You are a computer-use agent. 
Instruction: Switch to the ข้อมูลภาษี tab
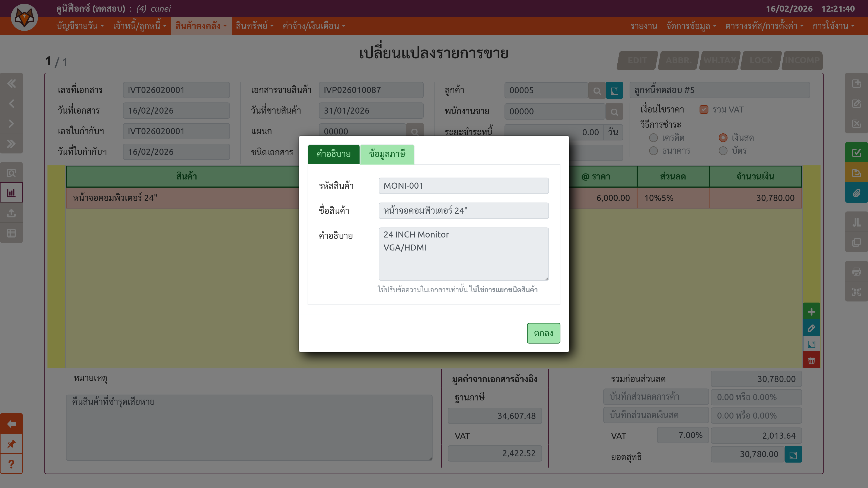coord(387,154)
